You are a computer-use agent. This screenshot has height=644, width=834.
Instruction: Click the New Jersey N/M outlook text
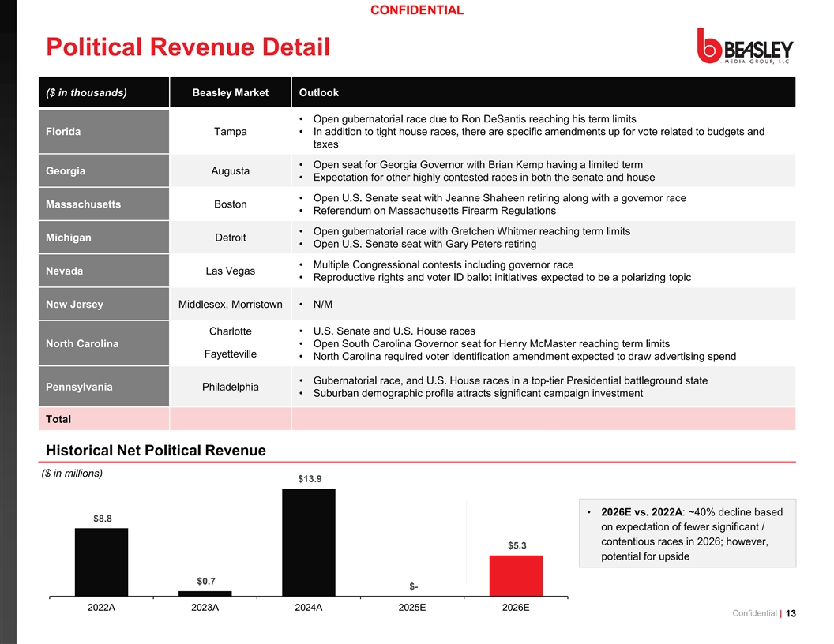[322, 305]
